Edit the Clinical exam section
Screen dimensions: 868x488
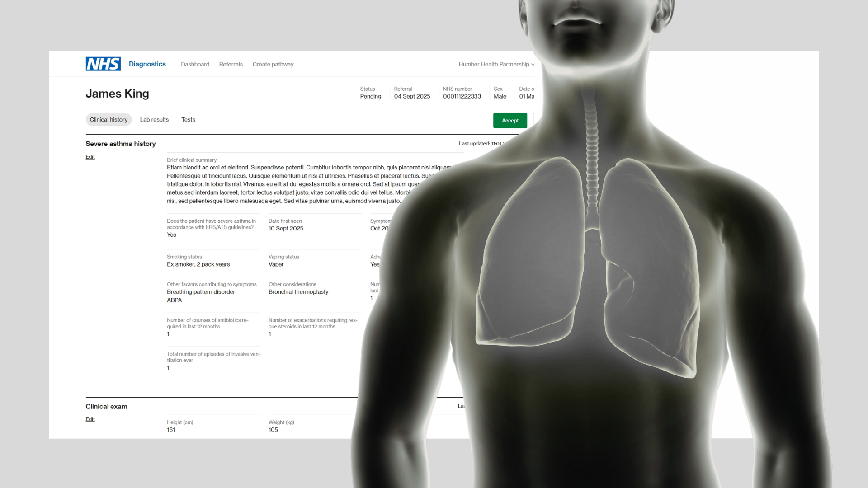pos(90,419)
